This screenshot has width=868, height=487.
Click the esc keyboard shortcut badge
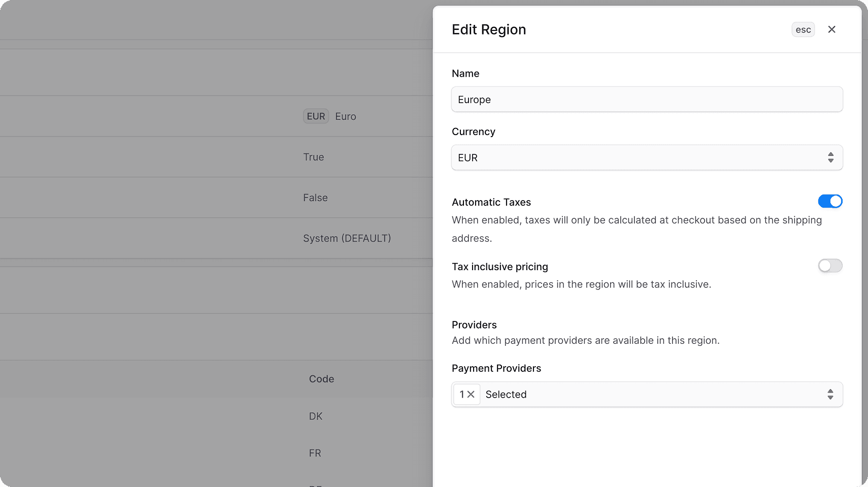(x=803, y=29)
